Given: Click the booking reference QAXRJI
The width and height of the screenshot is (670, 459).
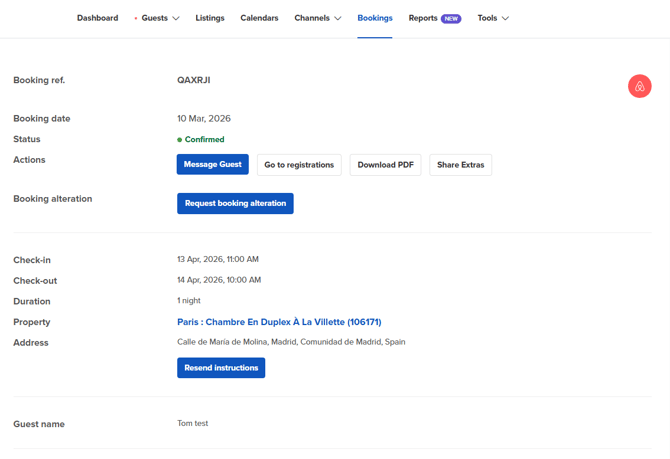Looking at the screenshot, I should [x=194, y=80].
